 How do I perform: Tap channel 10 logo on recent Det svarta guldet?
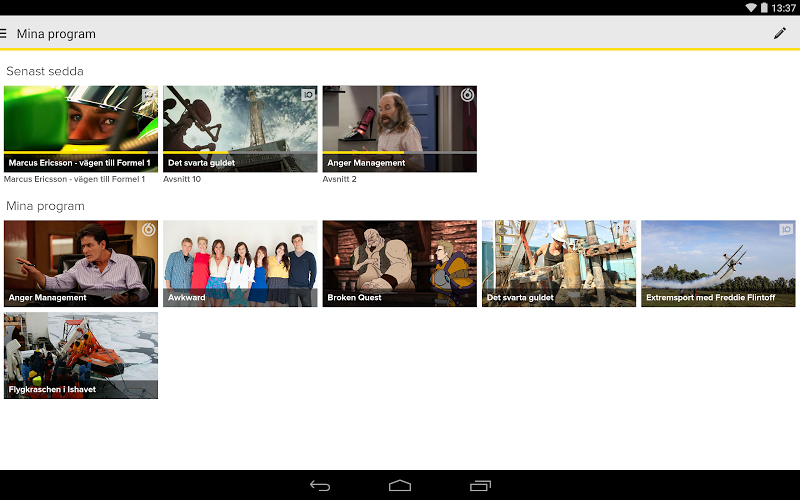(x=308, y=95)
